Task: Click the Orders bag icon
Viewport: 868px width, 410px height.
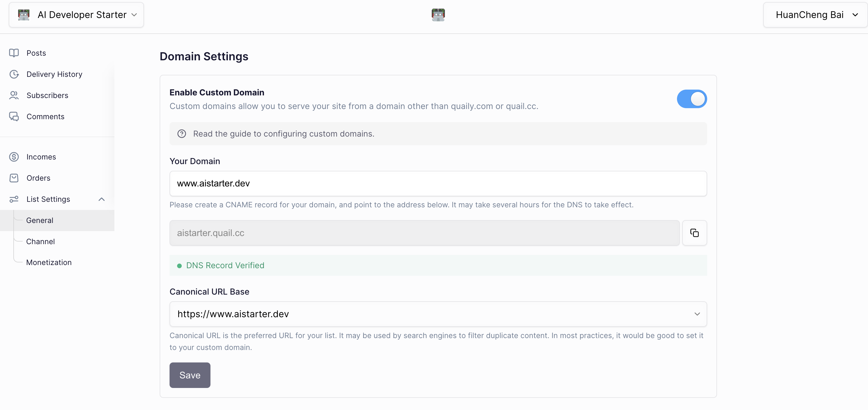Action: click(x=14, y=178)
